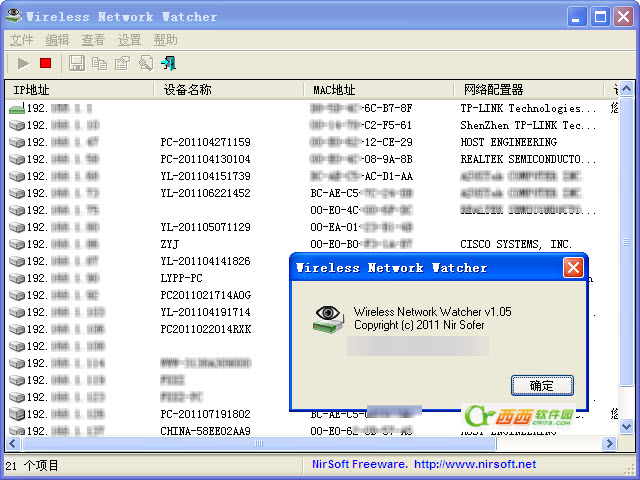Stop scanning with the red square icon
Image resolution: width=640 pixels, height=480 pixels.
point(45,63)
